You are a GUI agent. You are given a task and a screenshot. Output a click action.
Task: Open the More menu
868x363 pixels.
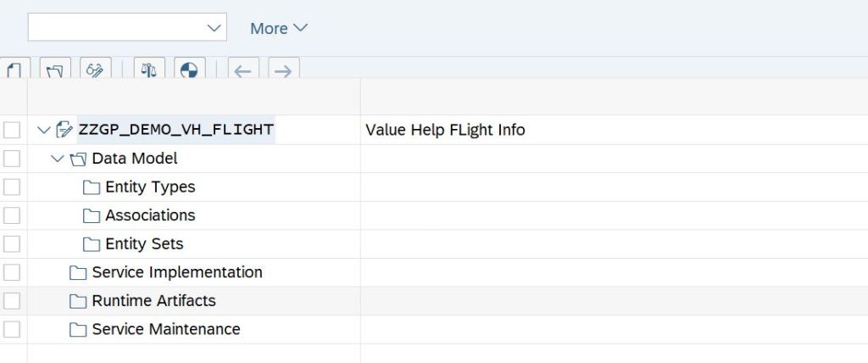(278, 28)
